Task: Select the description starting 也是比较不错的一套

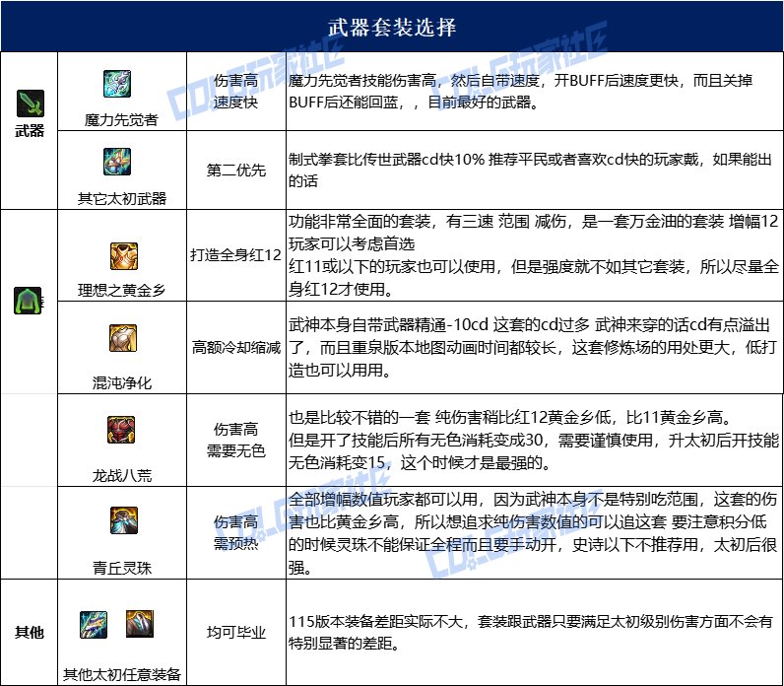Action: tap(534, 441)
